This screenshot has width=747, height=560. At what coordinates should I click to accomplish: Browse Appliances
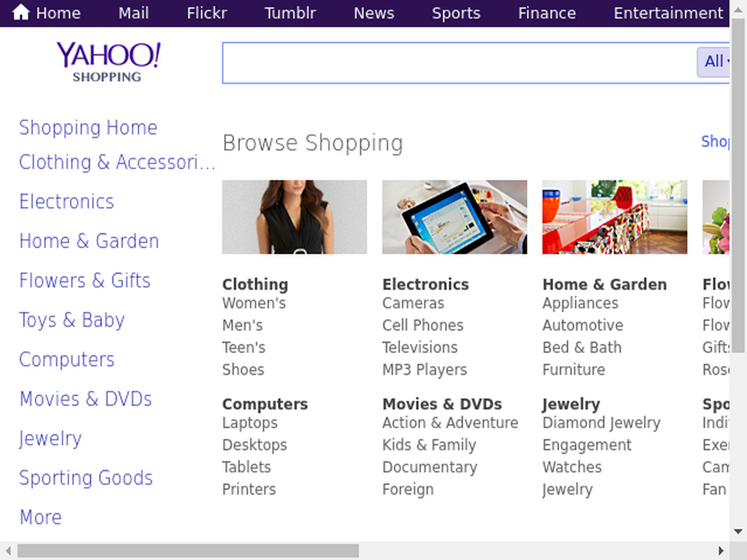tap(580, 303)
